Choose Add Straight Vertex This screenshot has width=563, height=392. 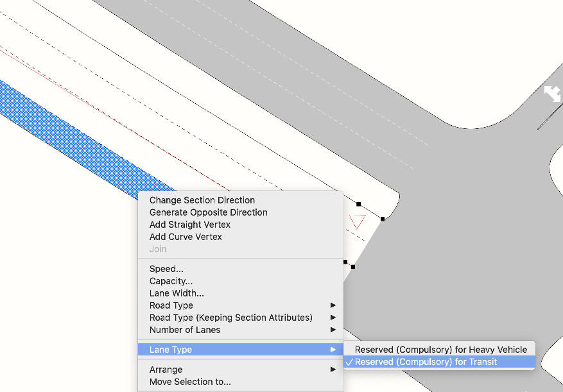pyautogui.click(x=189, y=225)
